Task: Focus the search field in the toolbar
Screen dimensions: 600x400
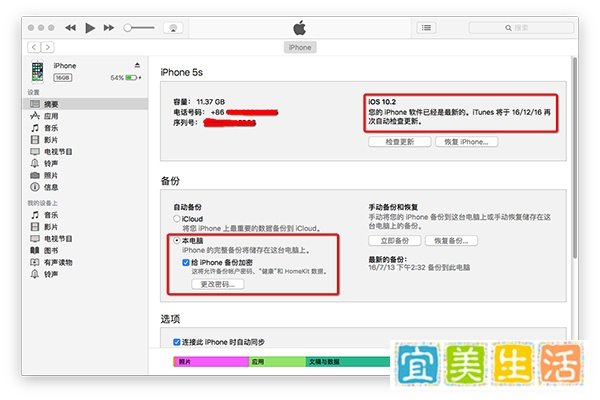Action: [521, 28]
